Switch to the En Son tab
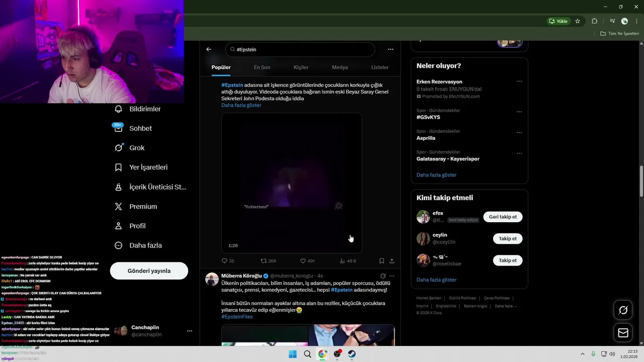Image resolution: width=644 pixels, height=362 pixels. [262, 67]
